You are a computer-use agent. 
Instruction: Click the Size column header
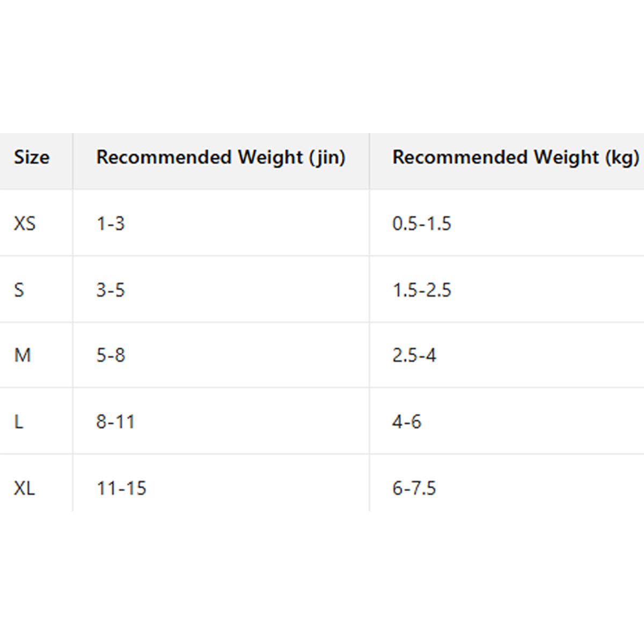tap(32, 158)
